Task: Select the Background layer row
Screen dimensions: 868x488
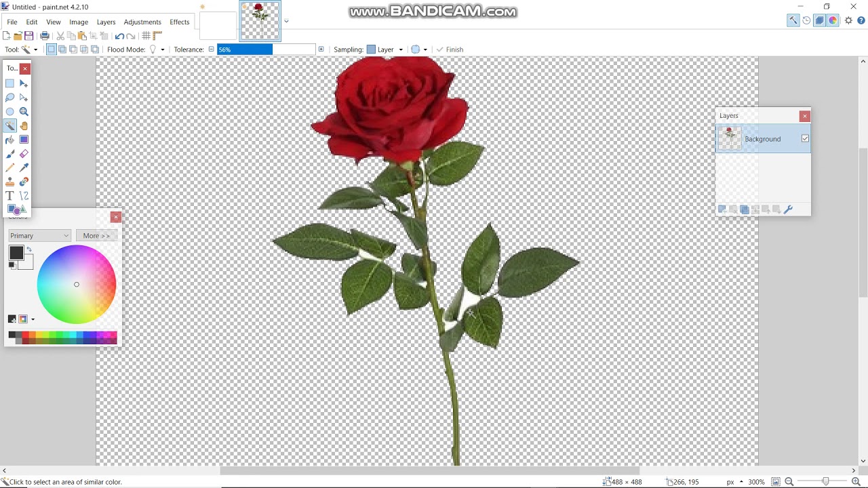Action: click(763, 139)
